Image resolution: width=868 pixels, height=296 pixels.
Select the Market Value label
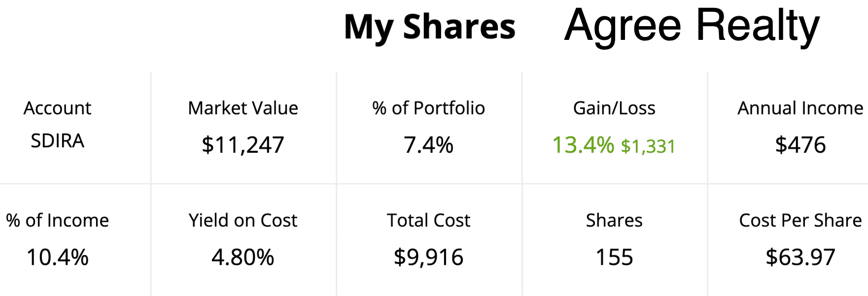click(x=243, y=108)
